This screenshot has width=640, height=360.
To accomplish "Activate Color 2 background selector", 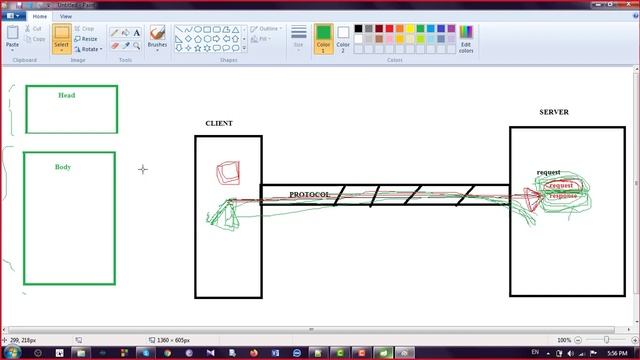I will pos(343,39).
